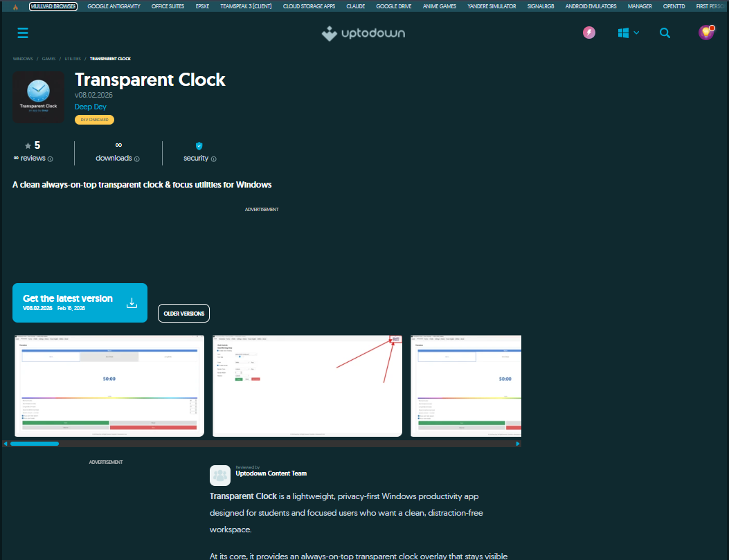Open Google Drive top link
The image size is (729, 560).
[394, 6]
